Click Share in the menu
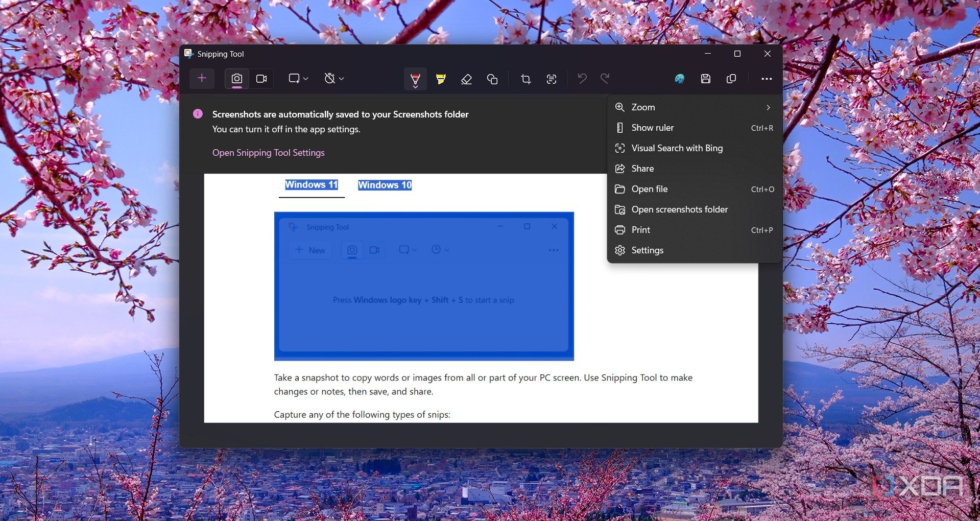Viewport: 980px width, 521px height. (695, 169)
